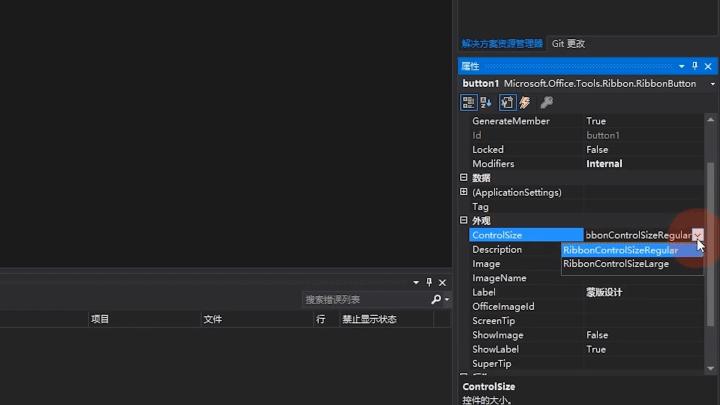Pin the Properties panel with pushpin icon
Image resolution: width=720 pixels, height=405 pixels.
[x=695, y=66]
